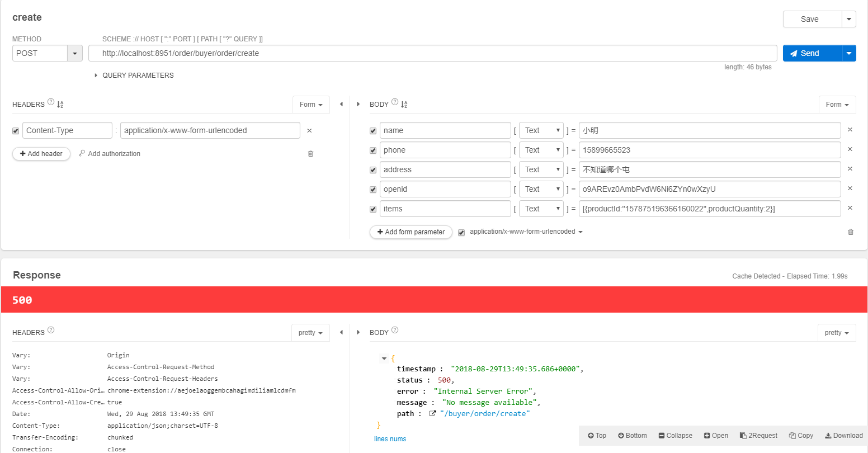The image size is (868, 453).
Task: Click the request BODY help icon
Action: [395, 102]
